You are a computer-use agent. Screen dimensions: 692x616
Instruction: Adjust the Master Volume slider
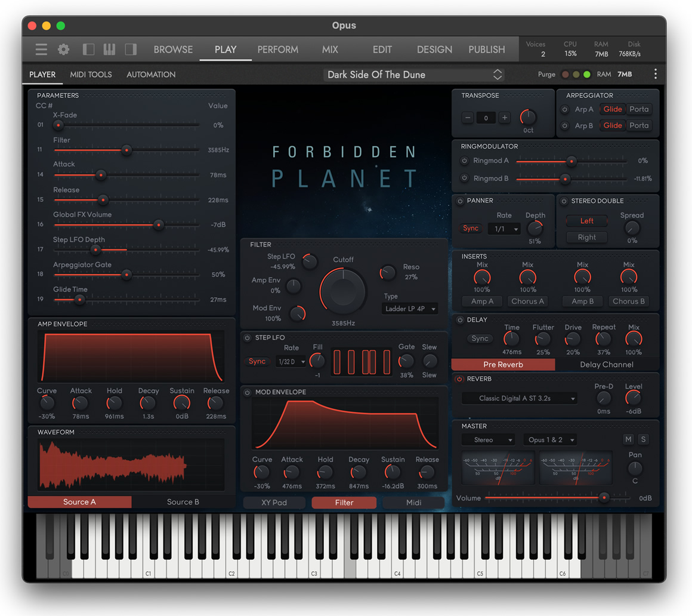point(558,498)
